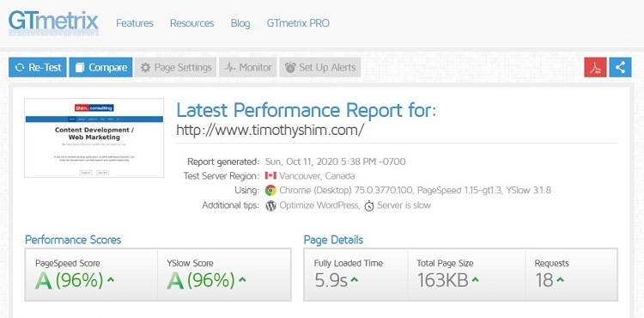
Task: Go to the Blog page
Action: (x=240, y=23)
